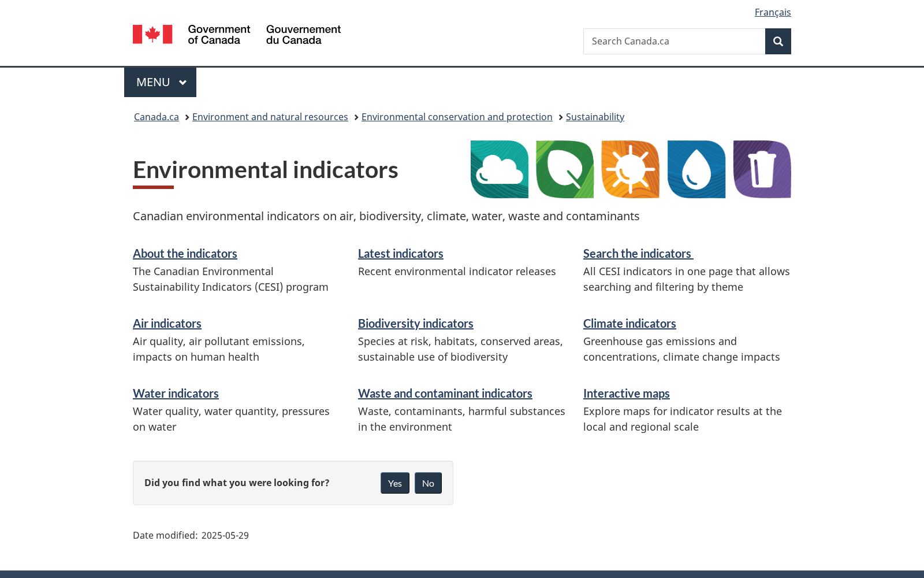Click the magnifying glass search button
Screen dimensions: 924x578
778,41
